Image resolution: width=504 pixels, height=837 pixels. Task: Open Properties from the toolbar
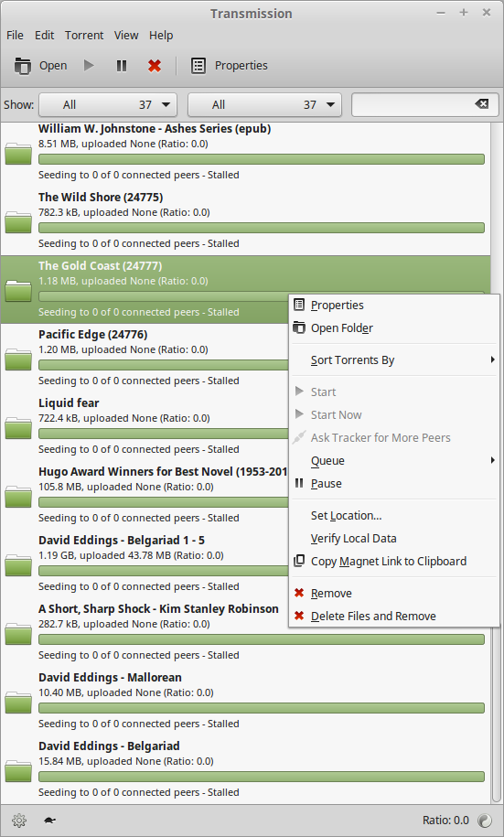pyautogui.click(x=229, y=66)
